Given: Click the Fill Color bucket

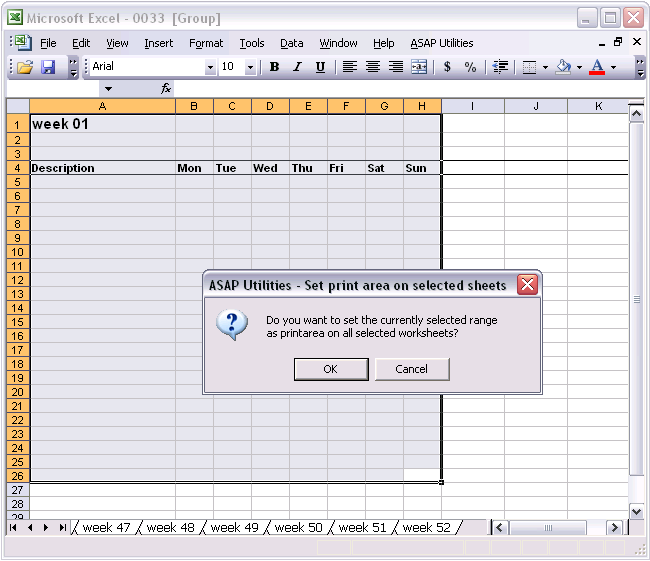Looking at the screenshot, I should pyautogui.click(x=563, y=67).
